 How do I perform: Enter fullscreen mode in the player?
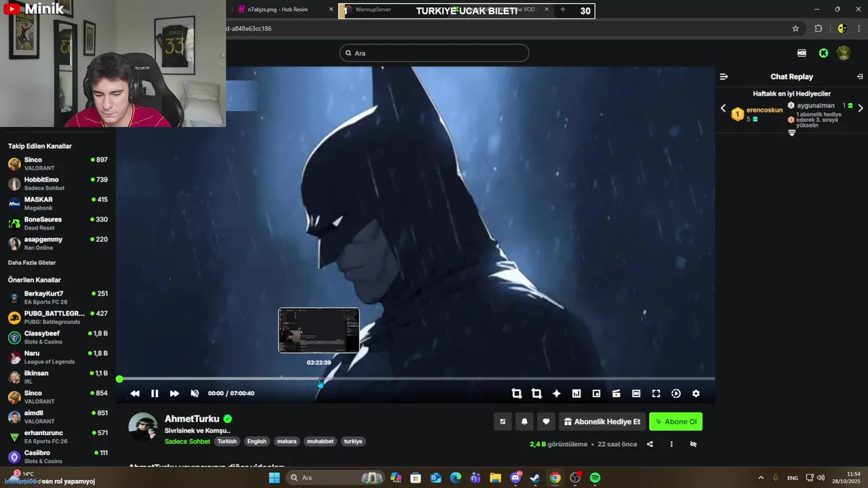coord(656,394)
